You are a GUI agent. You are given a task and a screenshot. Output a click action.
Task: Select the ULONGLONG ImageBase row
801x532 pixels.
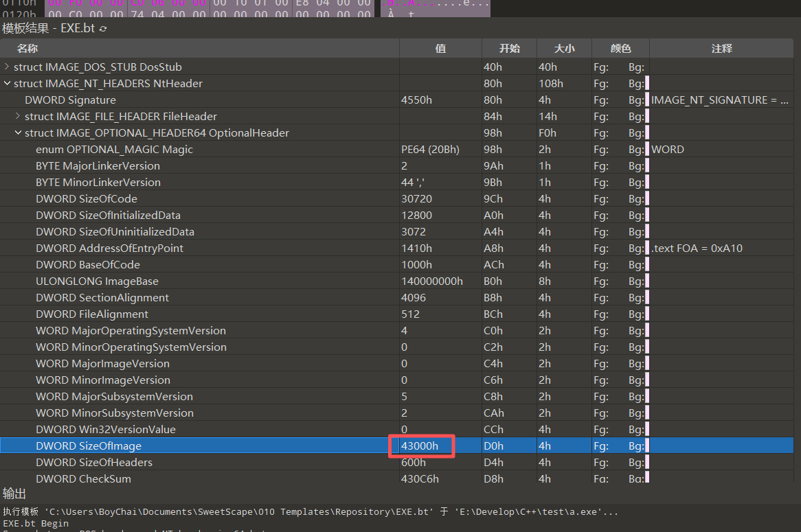(x=97, y=281)
